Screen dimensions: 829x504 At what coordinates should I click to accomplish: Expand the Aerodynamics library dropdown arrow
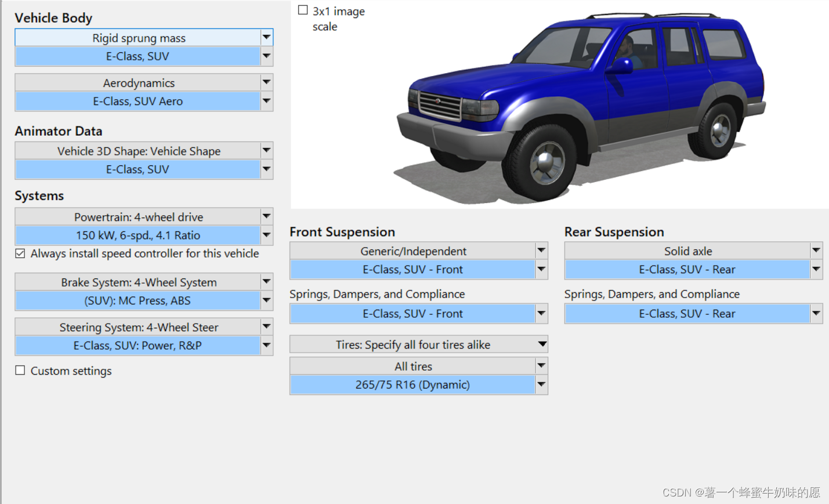[x=266, y=82]
